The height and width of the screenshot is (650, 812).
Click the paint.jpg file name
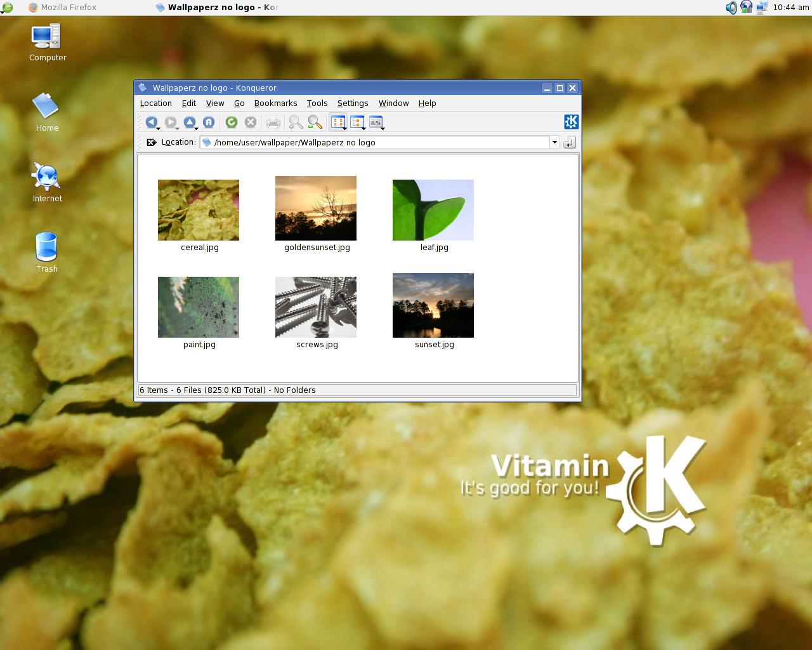click(199, 345)
